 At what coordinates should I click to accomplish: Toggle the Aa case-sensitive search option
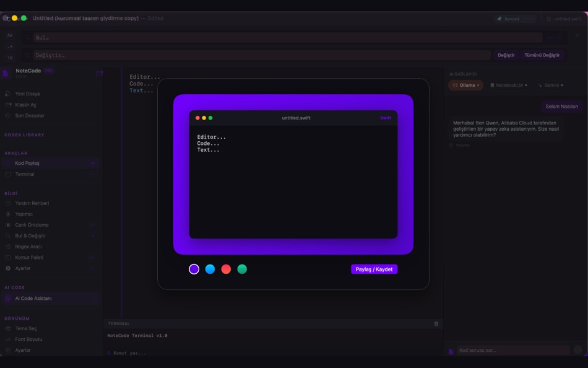point(10,35)
